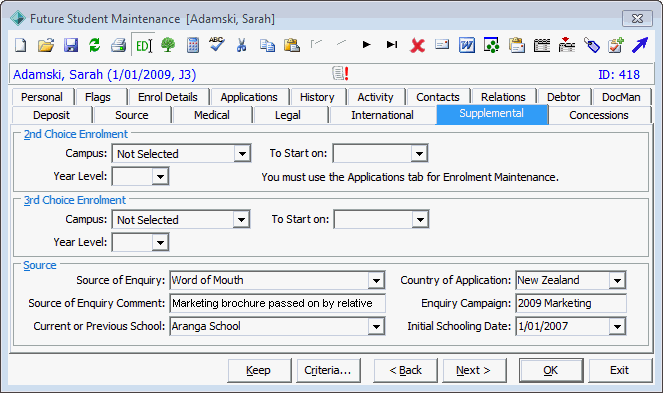Open the Relations tab
The width and height of the screenshot is (663, 393).
coord(503,97)
